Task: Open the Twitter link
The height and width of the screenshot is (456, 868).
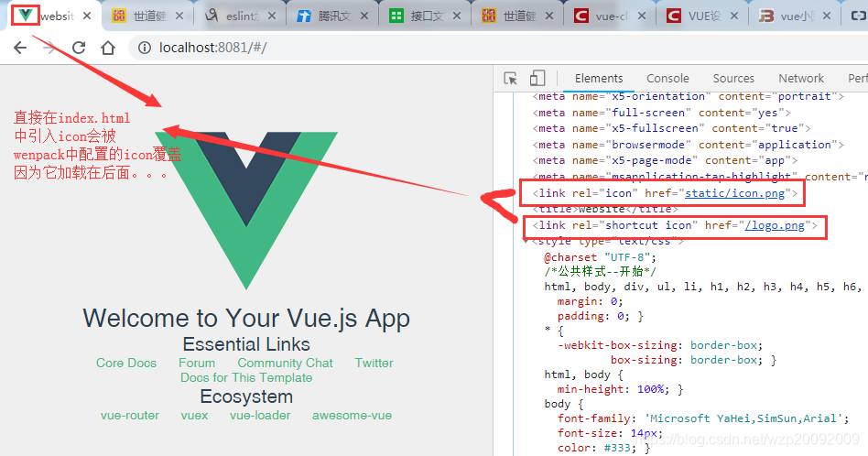Action: [374, 363]
